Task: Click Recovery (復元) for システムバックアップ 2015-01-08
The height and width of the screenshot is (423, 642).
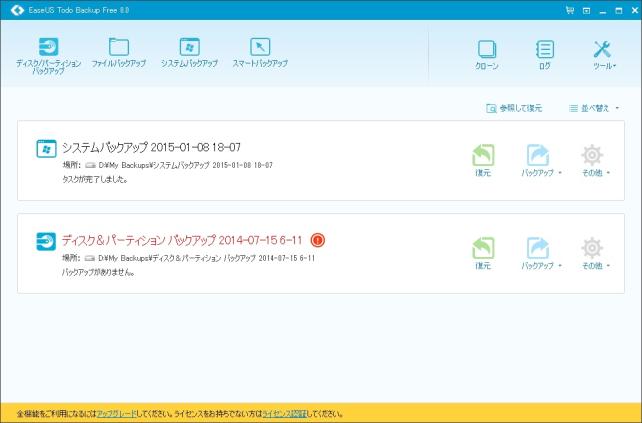Action: pos(483,160)
